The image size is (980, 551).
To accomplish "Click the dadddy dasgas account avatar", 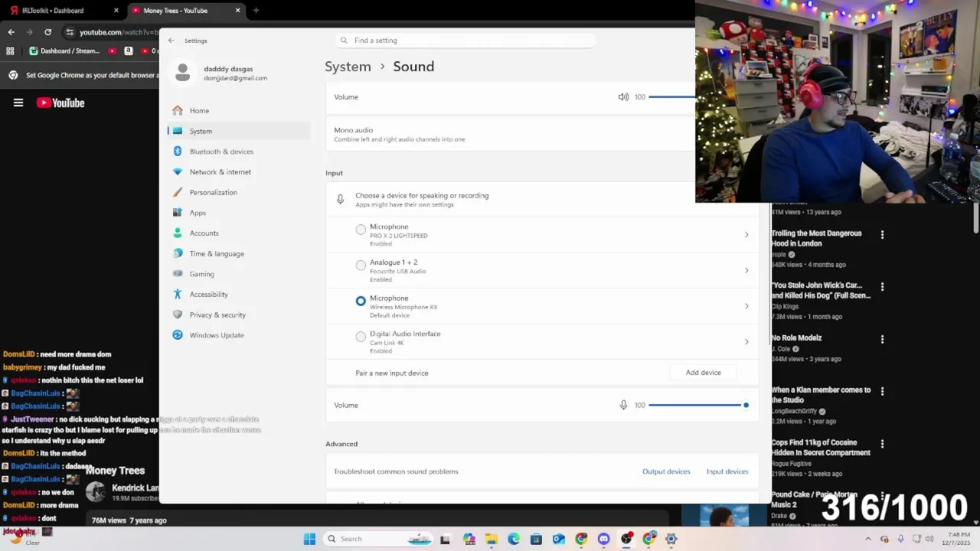I will point(182,73).
